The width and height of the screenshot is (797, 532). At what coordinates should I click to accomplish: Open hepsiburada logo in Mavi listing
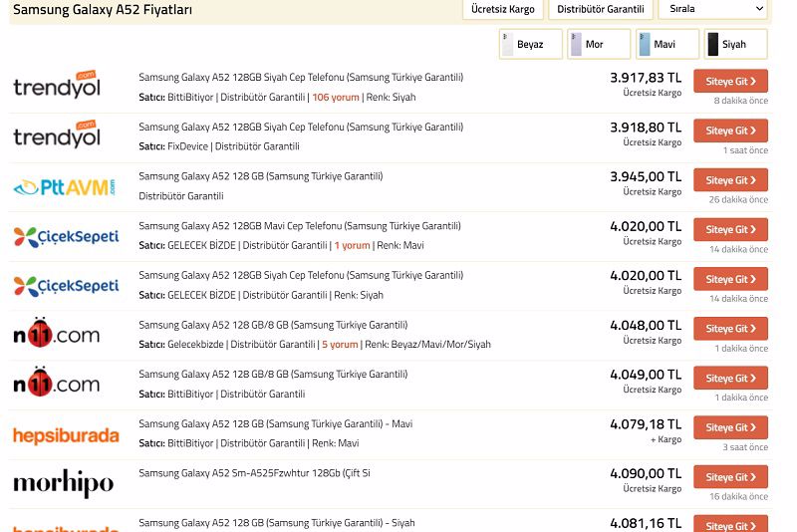(66, 435)
